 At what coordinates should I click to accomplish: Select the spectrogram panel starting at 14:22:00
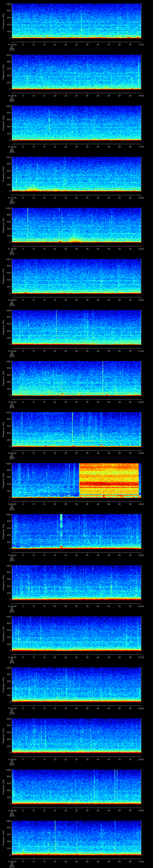pyautogui.click(x=76, y=429)
